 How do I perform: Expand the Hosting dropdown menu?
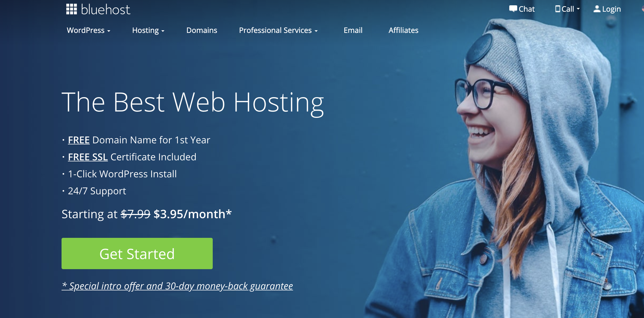coord(148,30)
